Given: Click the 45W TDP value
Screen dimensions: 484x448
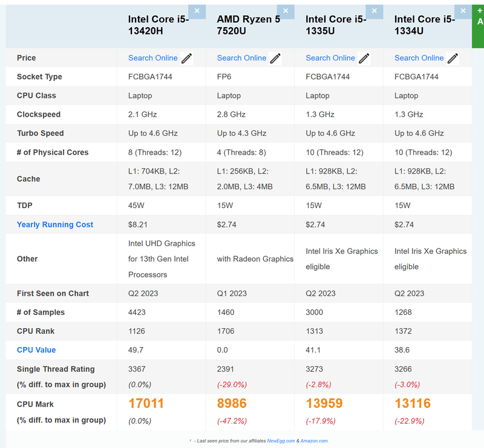Looking at the screenshot, I should click(136, 206).
